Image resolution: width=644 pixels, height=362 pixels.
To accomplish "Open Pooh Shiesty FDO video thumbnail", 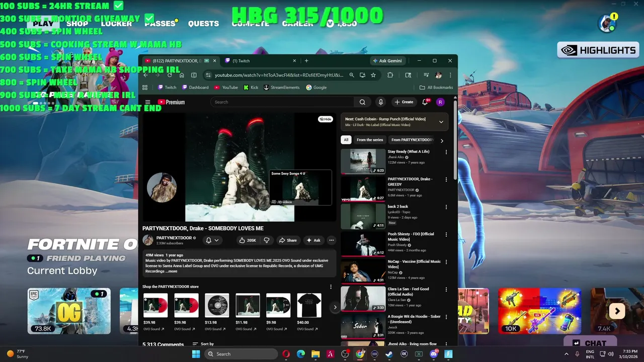I will [363, 244].
